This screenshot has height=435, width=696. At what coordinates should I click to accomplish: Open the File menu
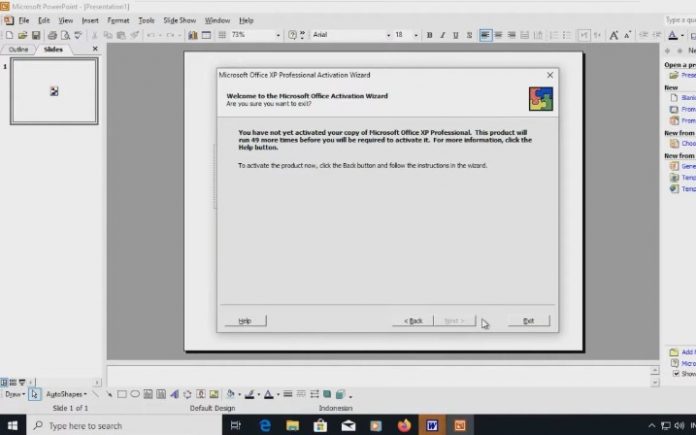[24, 20]
